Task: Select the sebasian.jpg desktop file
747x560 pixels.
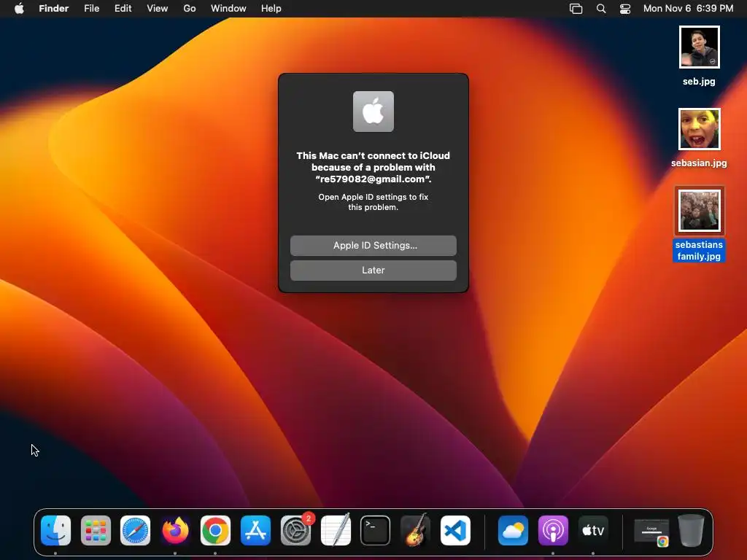Action: [700, 129]
